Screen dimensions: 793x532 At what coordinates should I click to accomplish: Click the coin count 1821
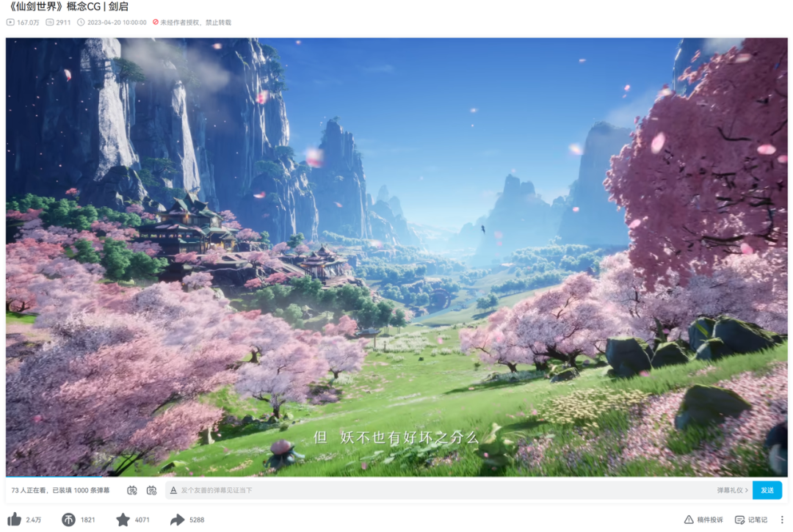pyautogui.click(x=87, y=520)
